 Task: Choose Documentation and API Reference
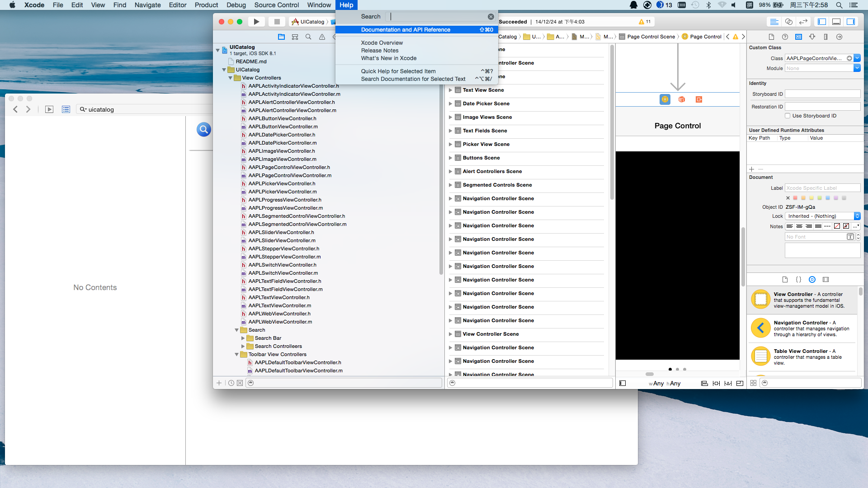(416, 30)
